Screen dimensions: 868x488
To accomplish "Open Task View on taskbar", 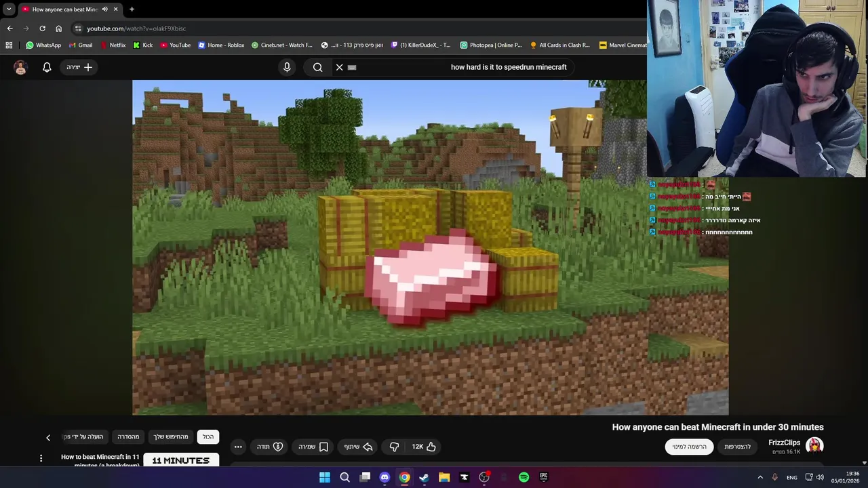I will coord(365,477).
